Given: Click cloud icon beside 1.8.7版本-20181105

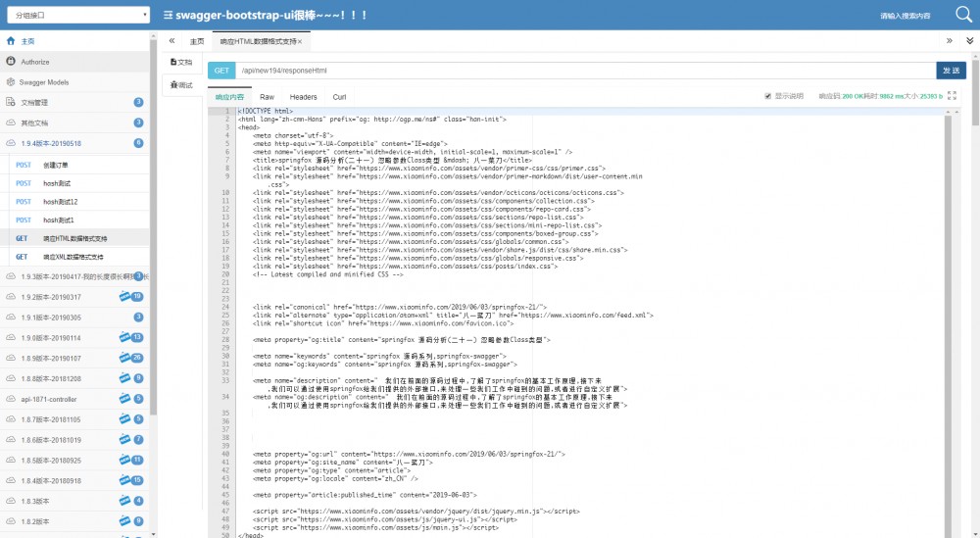Looking at the screenshot, I should 11,418.
